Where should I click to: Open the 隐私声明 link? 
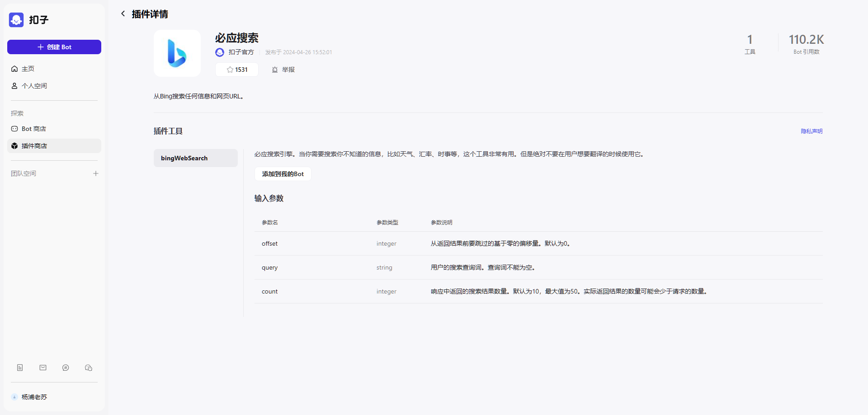[811, 131]
